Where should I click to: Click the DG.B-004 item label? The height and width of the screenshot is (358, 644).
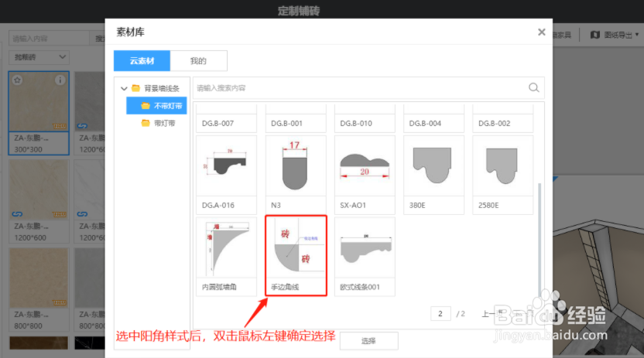pos(425,123)
